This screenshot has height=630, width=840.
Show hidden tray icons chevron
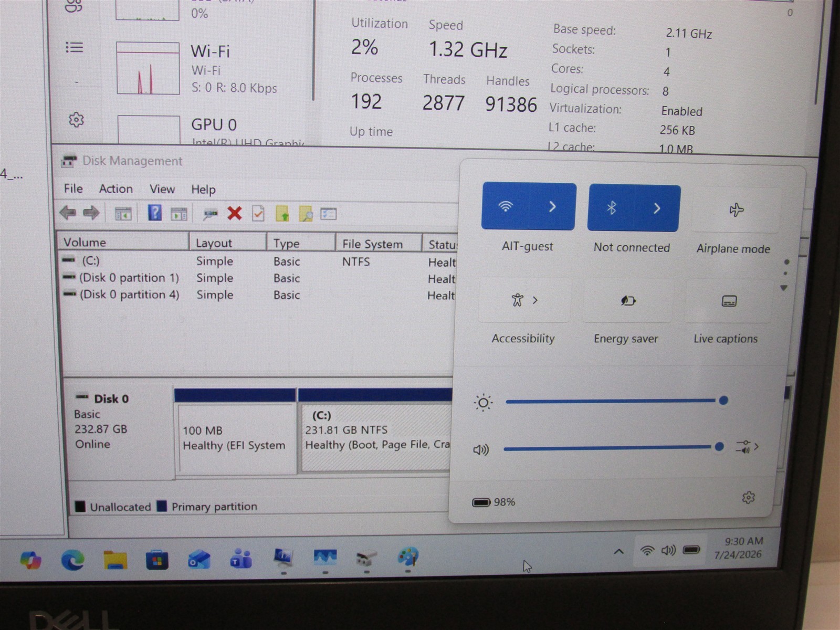(x=618, y=551)
